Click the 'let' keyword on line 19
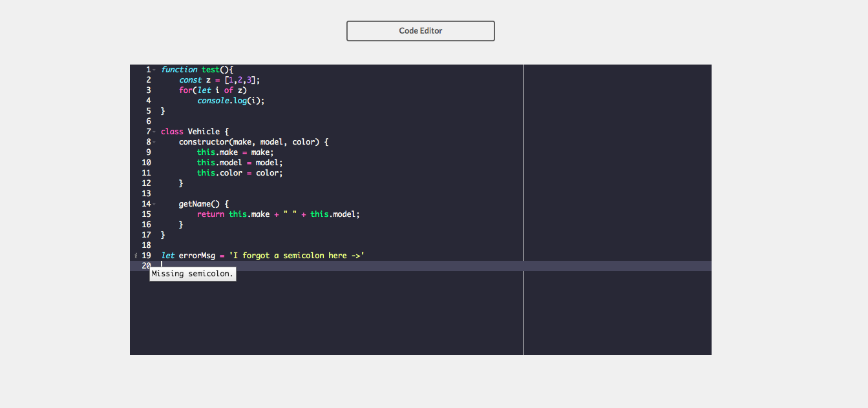The height and width of the screenshot is (408, 868). click(x=167, y=256)
